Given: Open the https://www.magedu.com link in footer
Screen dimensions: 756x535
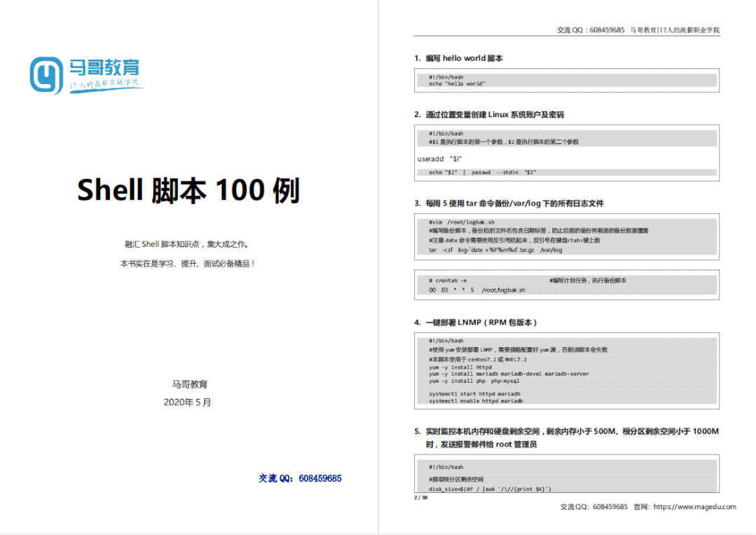Looking at the screenshot, I should [695, 506].
